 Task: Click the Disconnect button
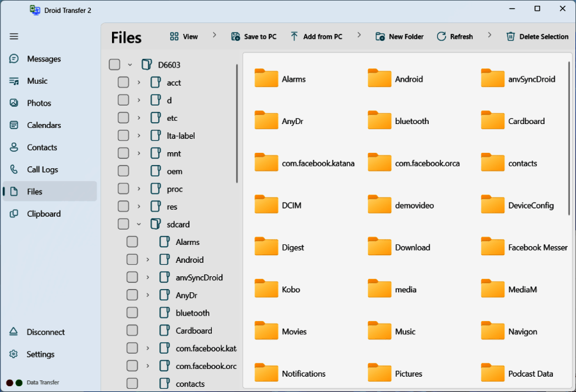click(45, 332)
